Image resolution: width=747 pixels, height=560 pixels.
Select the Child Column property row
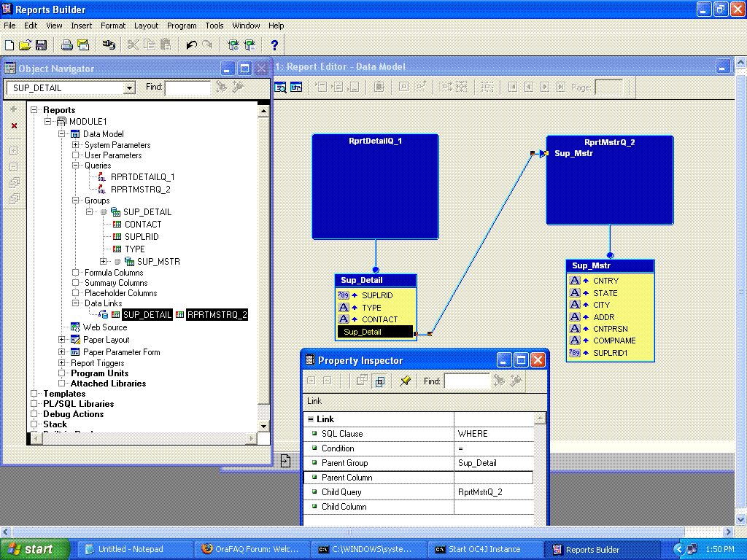click(418, 507)
